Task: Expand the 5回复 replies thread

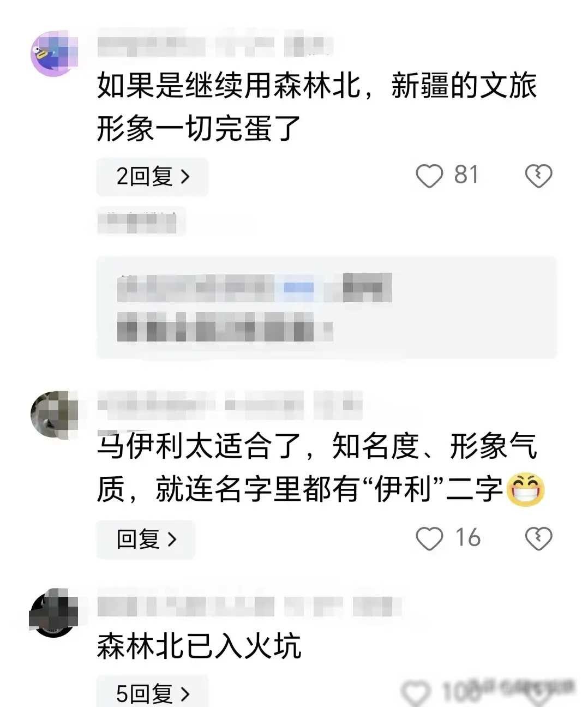Action: (x=153, y=692)
